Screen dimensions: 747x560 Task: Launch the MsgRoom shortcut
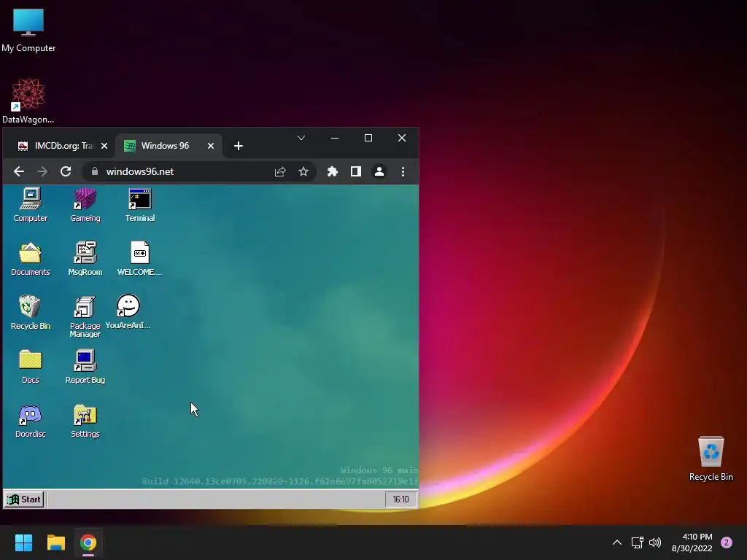[x=85, y=259]
